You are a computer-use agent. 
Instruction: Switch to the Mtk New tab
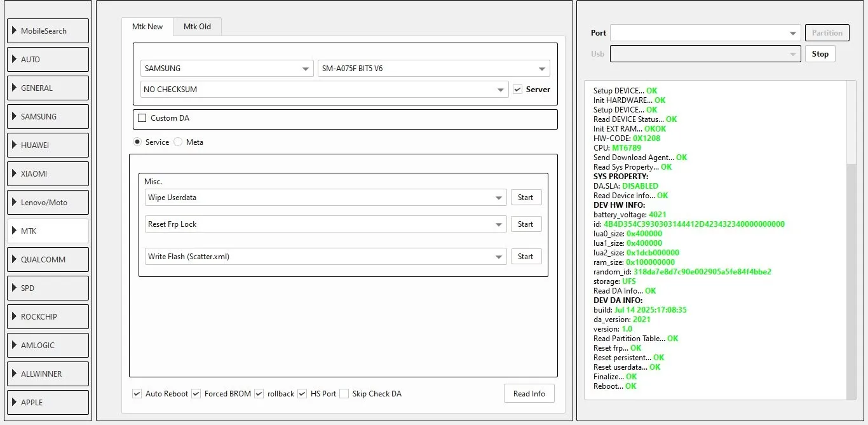coord(147,27)
